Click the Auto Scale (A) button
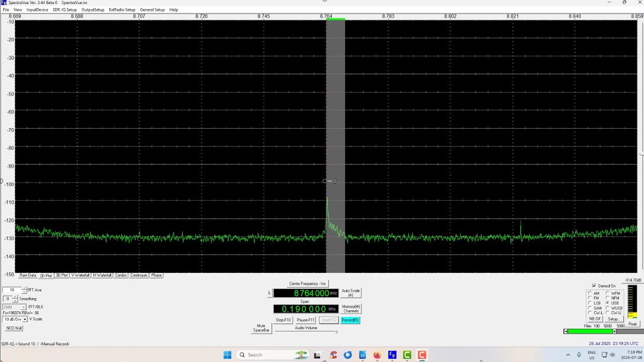 [351, 293]
